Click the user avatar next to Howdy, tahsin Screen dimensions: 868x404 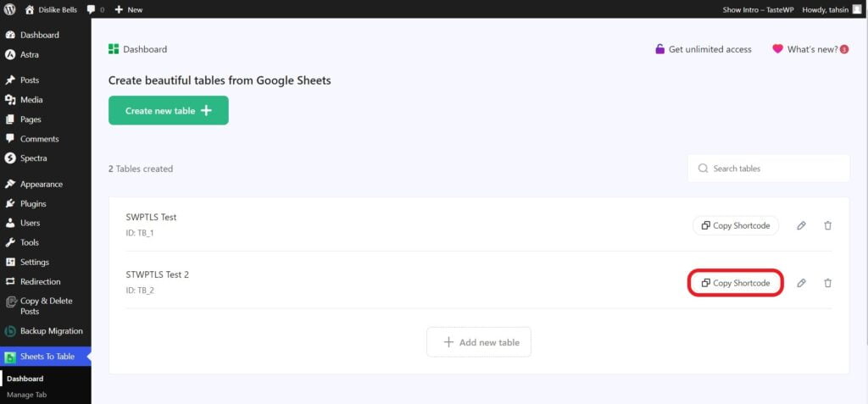tap(857, 9)
